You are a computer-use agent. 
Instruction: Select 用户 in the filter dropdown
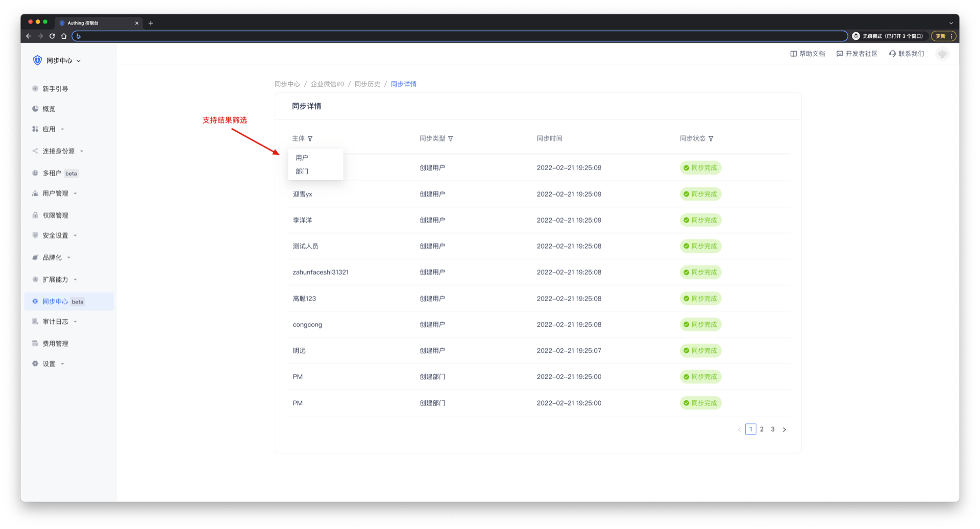(302, 158)
